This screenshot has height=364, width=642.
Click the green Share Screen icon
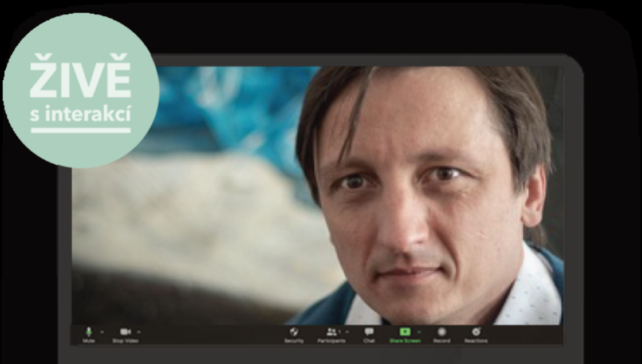pos(405,332)
